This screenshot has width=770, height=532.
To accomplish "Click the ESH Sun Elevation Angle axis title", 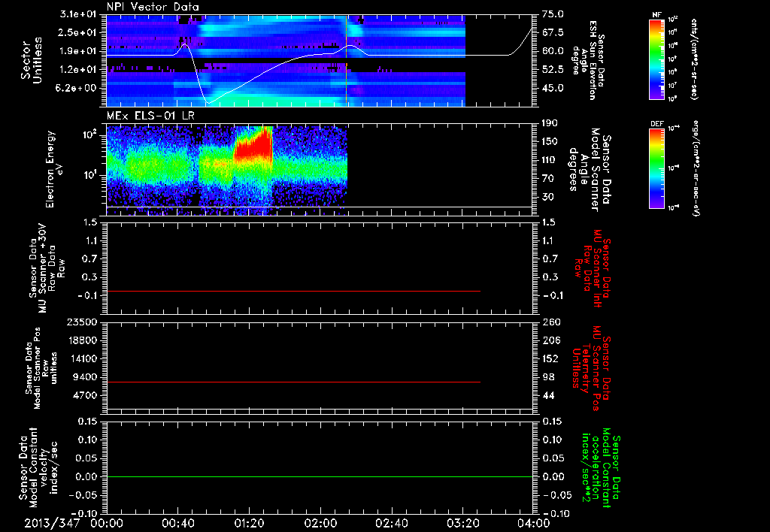I will (588, 60).
